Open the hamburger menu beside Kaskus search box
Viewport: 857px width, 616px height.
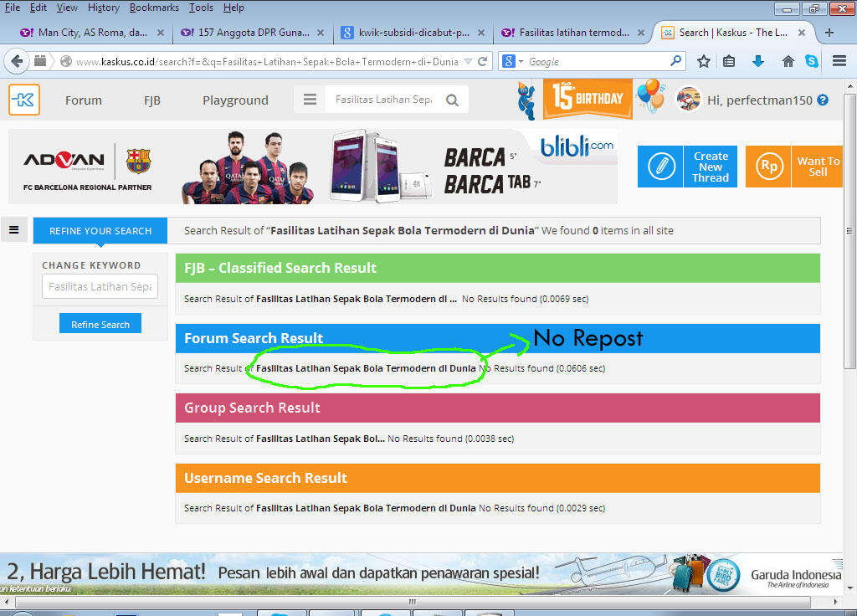pos(310,100)
